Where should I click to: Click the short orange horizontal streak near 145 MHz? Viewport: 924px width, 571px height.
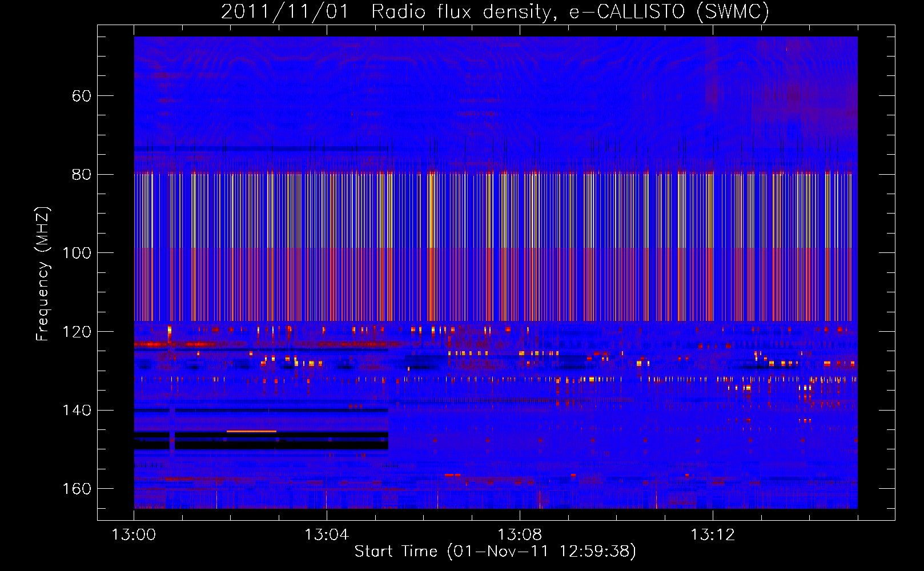tap(251, 431)
